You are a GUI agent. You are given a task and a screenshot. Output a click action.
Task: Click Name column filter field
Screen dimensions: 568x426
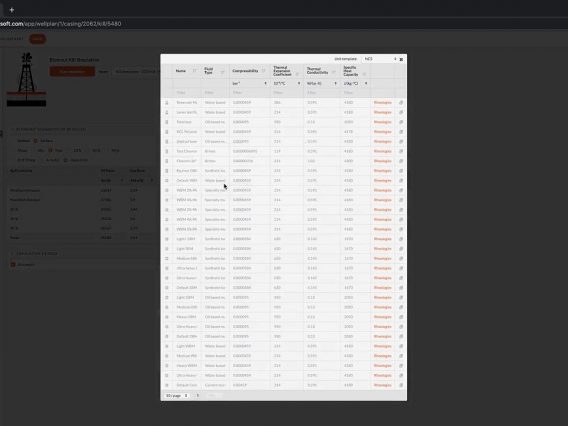[187, 93]
